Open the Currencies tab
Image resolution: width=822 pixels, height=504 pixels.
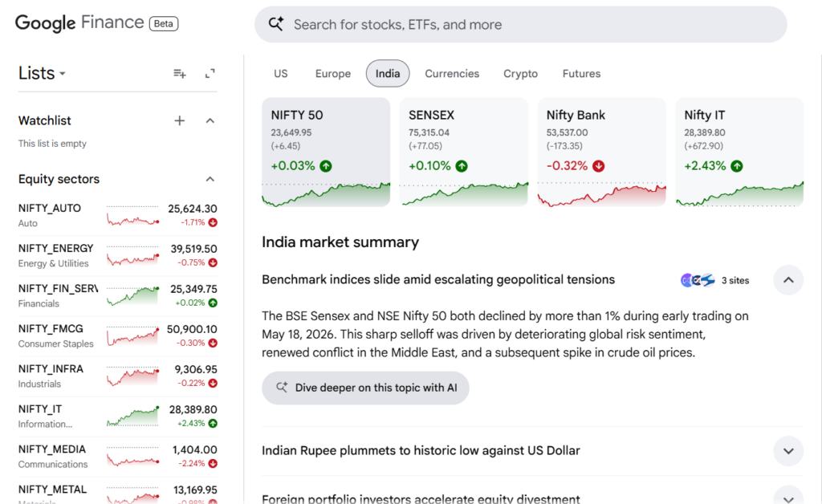pos(452,74)
